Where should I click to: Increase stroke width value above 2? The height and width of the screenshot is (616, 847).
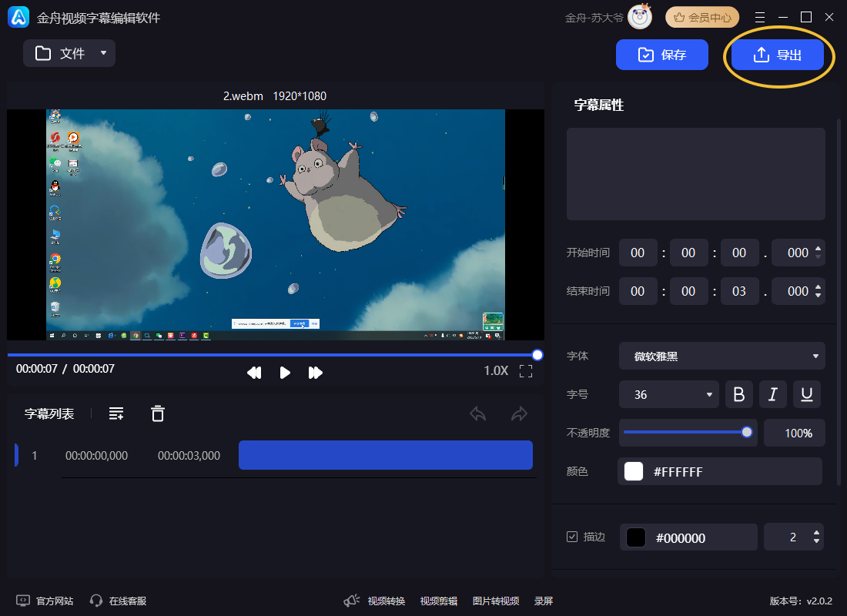point(816,533)
